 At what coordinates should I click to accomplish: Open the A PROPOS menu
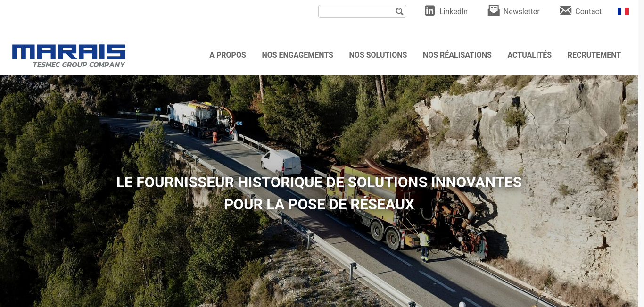228,55
